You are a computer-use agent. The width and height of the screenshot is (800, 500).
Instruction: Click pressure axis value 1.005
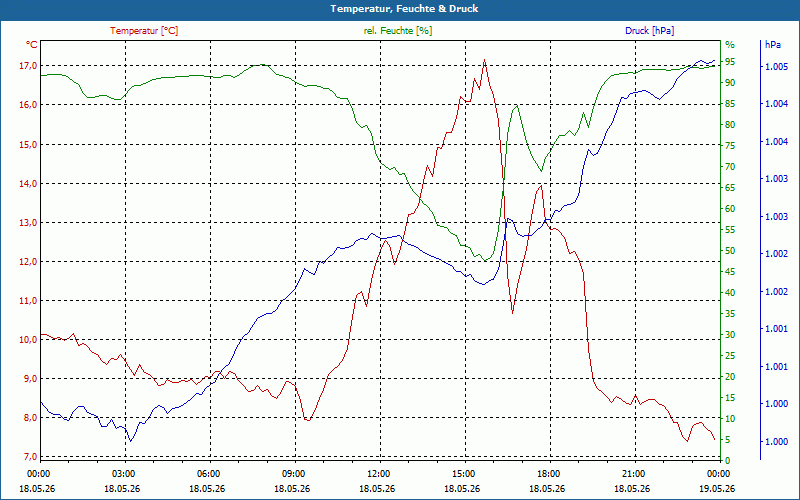click(x=776, y=67)
